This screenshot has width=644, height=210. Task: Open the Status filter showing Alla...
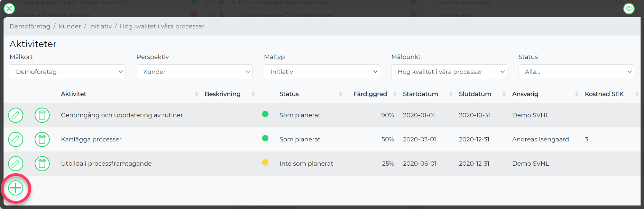tap(576, 72)
